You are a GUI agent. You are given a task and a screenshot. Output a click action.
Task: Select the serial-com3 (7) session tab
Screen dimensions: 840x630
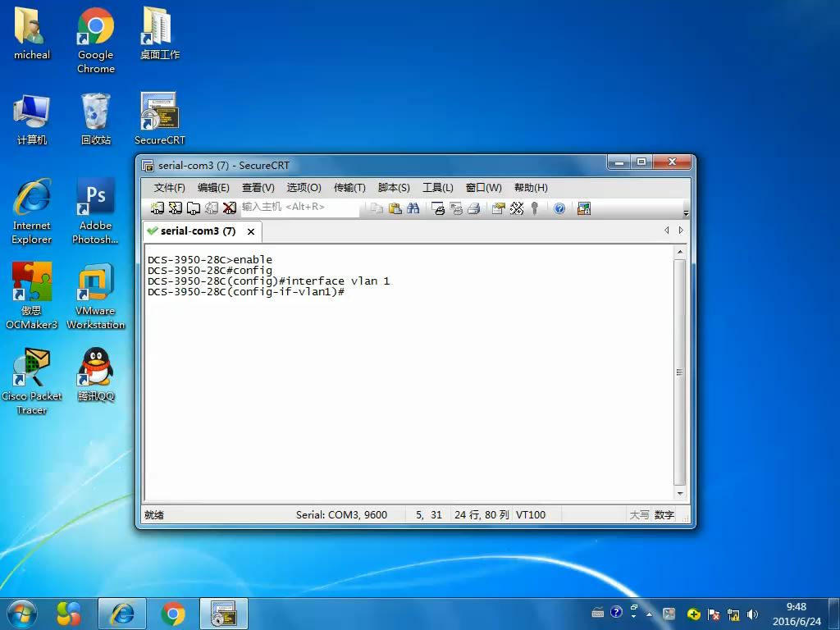[199, 231]
